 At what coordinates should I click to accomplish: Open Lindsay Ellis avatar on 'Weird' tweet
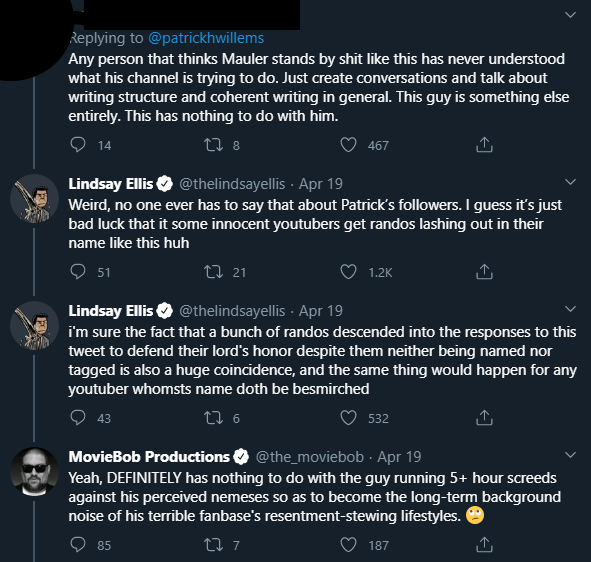click(35, 199)
